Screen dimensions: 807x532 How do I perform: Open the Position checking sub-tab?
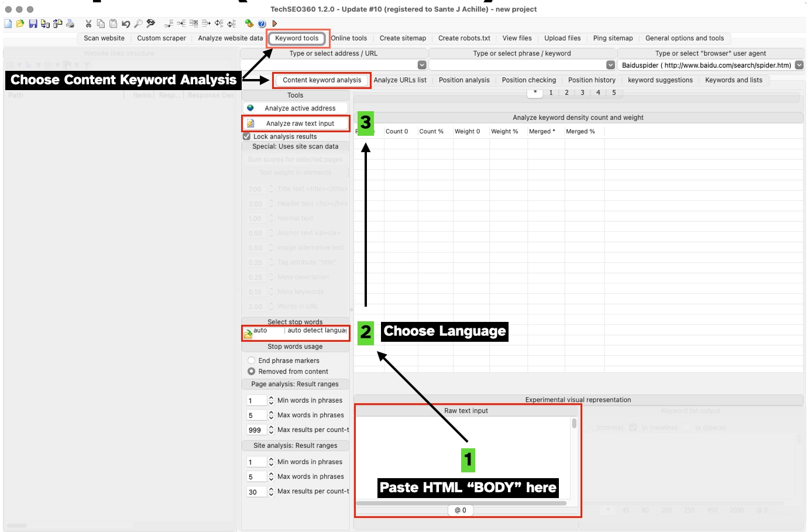pos(529,80)
